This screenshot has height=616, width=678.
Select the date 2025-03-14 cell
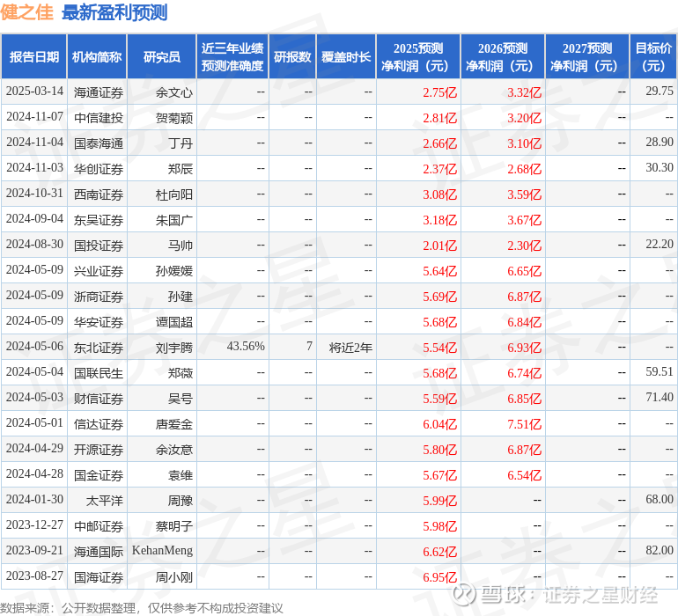coord(34,92)
